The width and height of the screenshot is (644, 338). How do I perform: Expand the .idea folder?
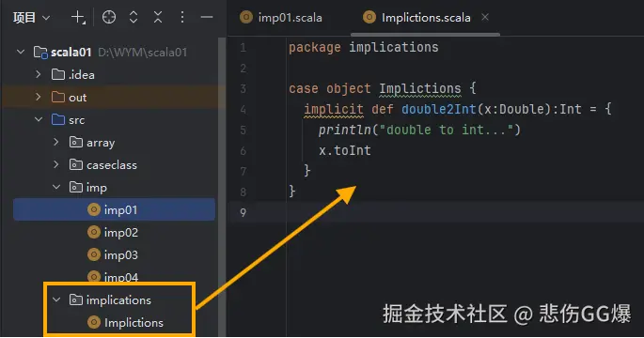[x=39, y=75]
